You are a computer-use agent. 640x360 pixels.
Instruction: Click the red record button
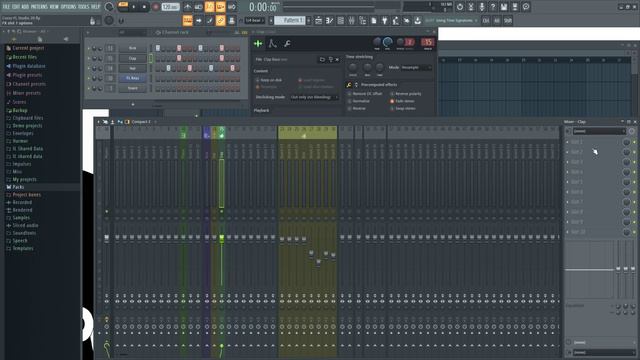(x=156, y=7)
